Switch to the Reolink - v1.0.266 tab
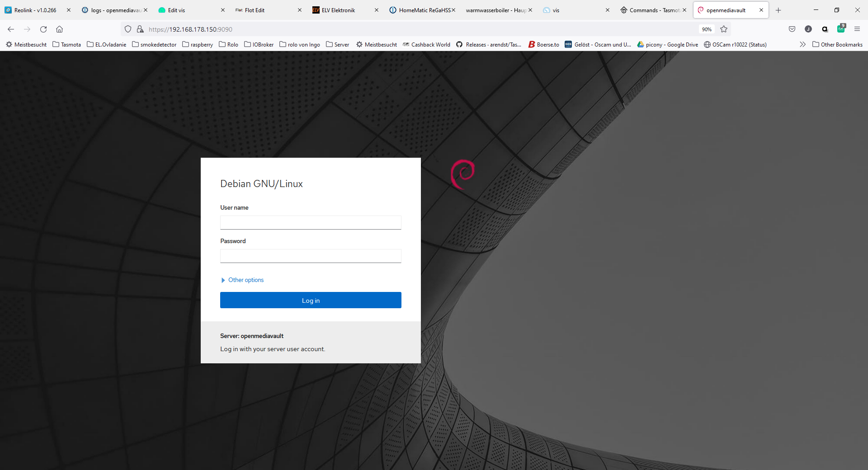 click(x=35, y=10)
